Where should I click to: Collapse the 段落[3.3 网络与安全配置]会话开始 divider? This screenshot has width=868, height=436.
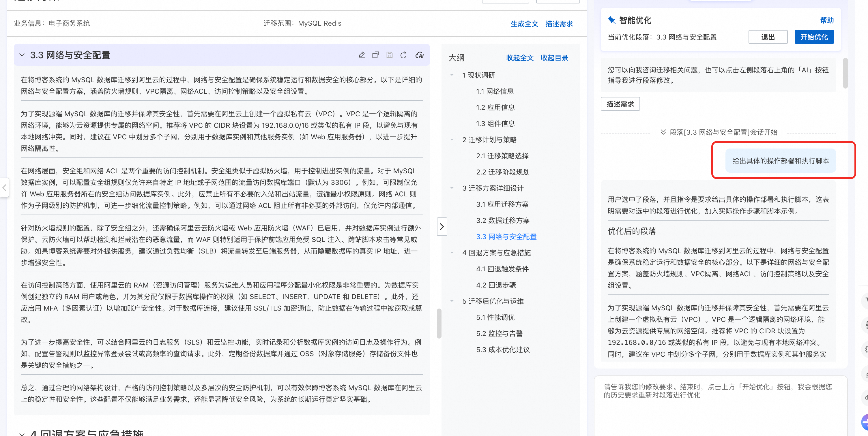coord(663,132)
